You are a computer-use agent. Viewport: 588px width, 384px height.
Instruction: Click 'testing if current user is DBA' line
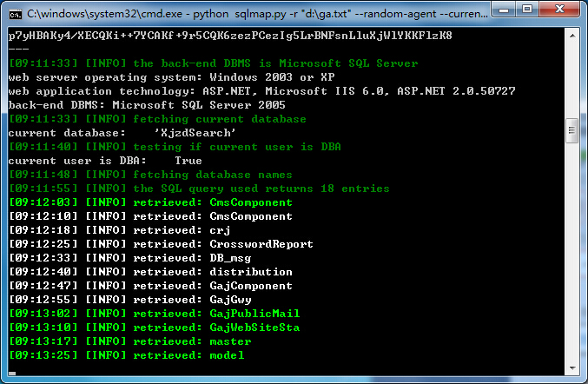(x=175, y=147)
